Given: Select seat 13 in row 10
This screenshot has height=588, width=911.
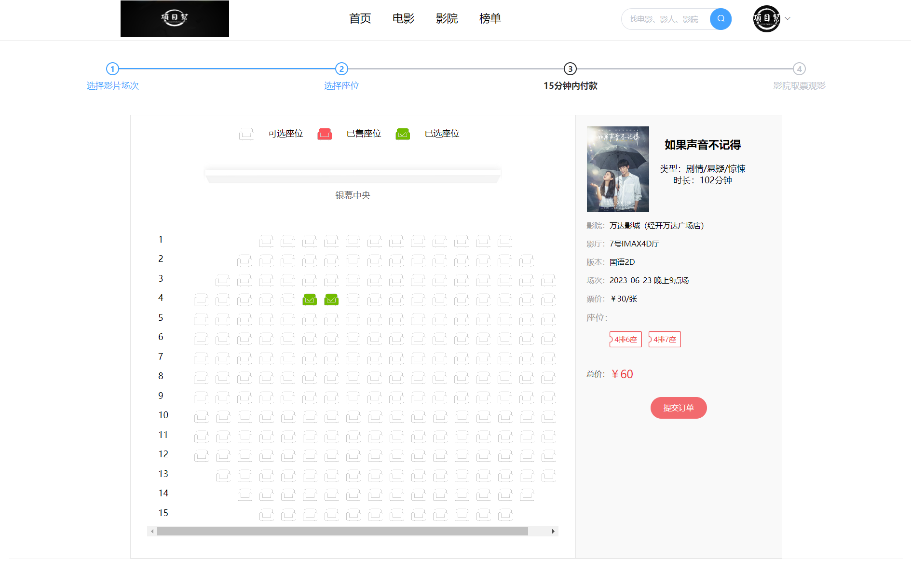Looking at the screenshot, I should (462, 417).
